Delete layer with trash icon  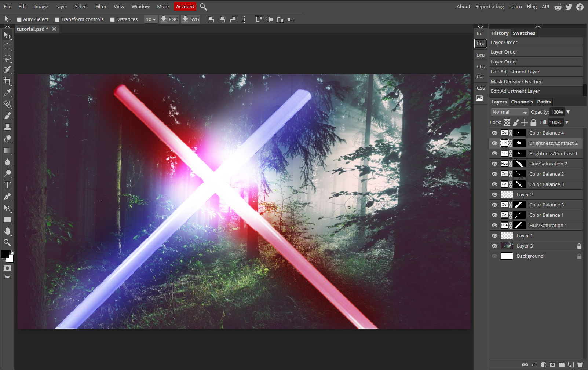point(580,364)
